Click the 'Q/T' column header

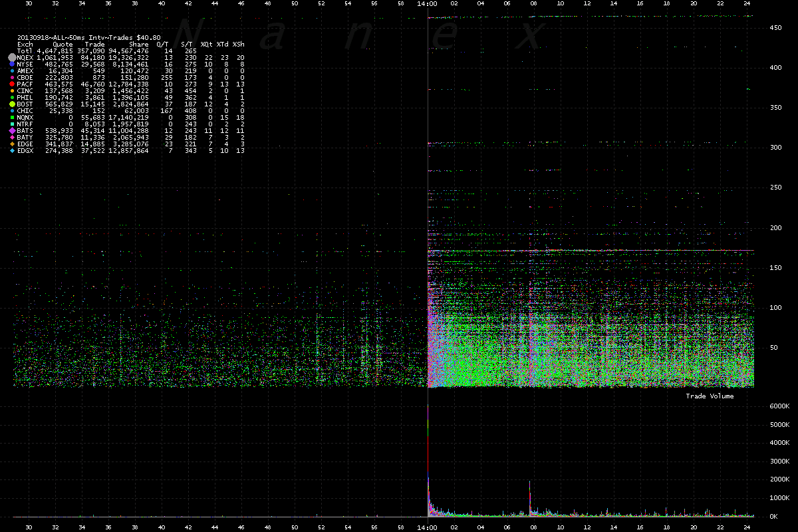162,45
